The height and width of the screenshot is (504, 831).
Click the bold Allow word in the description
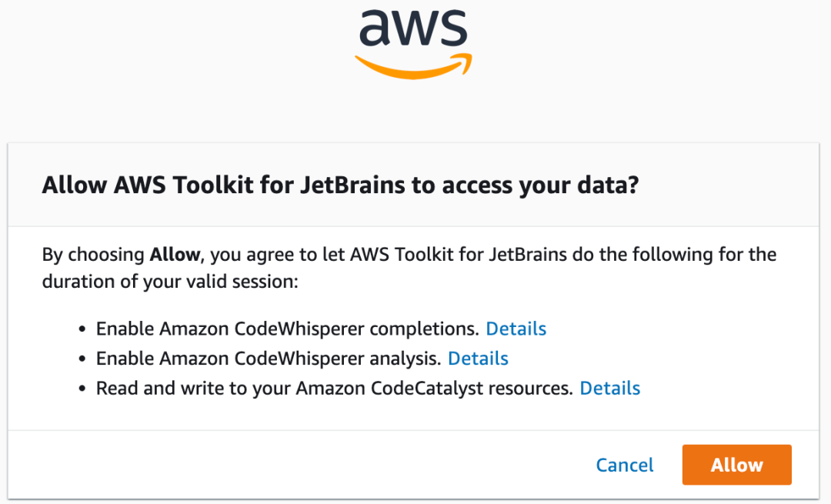pos(175,254)
